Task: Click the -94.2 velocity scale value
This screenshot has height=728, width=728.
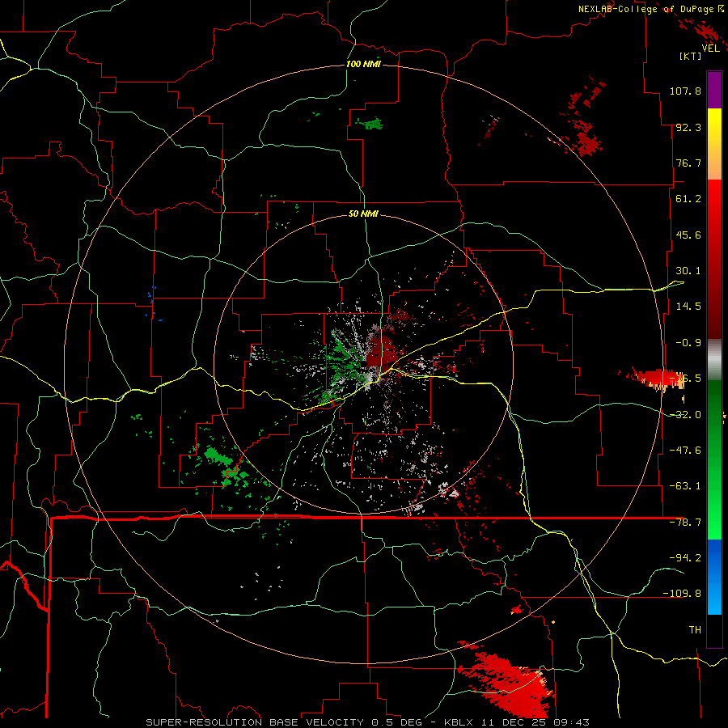Action: coord(685,558)
